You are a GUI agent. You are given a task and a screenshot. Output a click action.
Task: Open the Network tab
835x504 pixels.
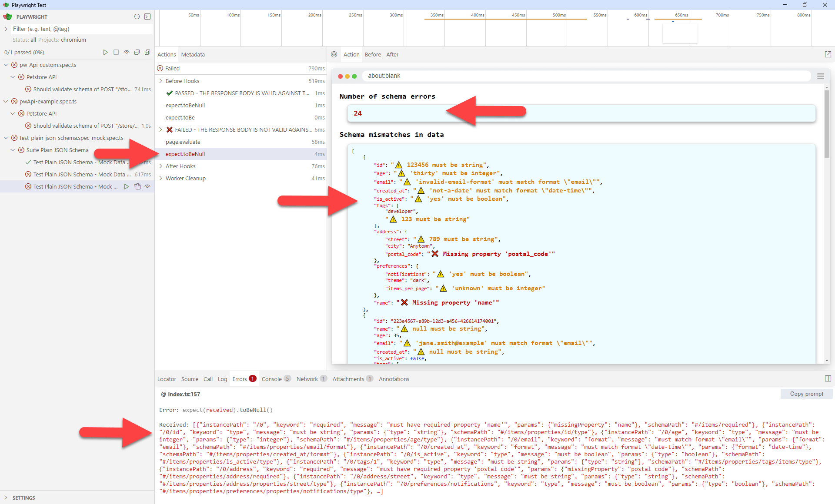307,378
